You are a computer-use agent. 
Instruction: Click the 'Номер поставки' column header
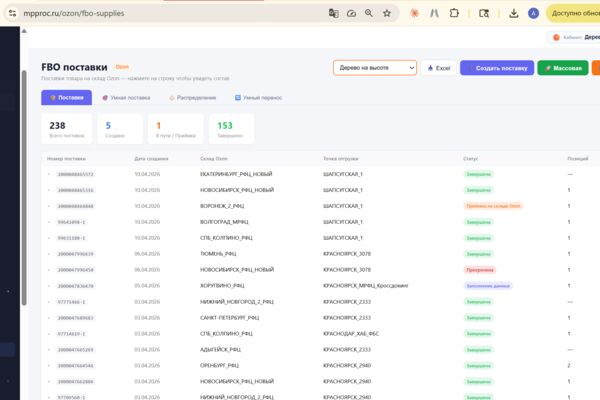coord(66,158)
